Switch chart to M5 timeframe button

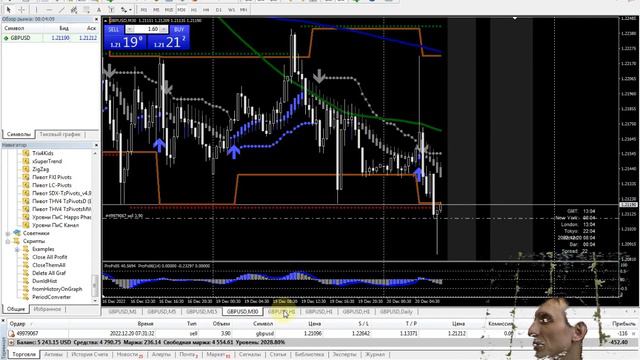(x=156, y=9)
